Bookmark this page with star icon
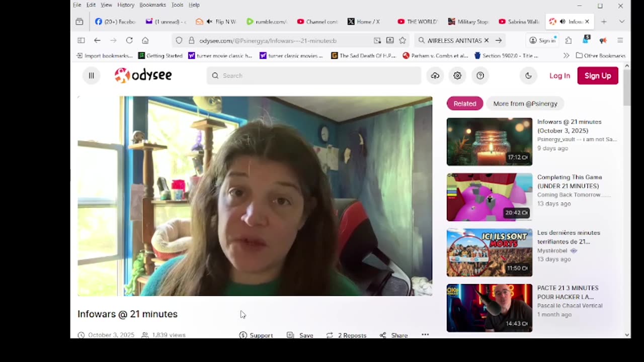644x362 pixels. pyautogui.click(x=403, y=40)
